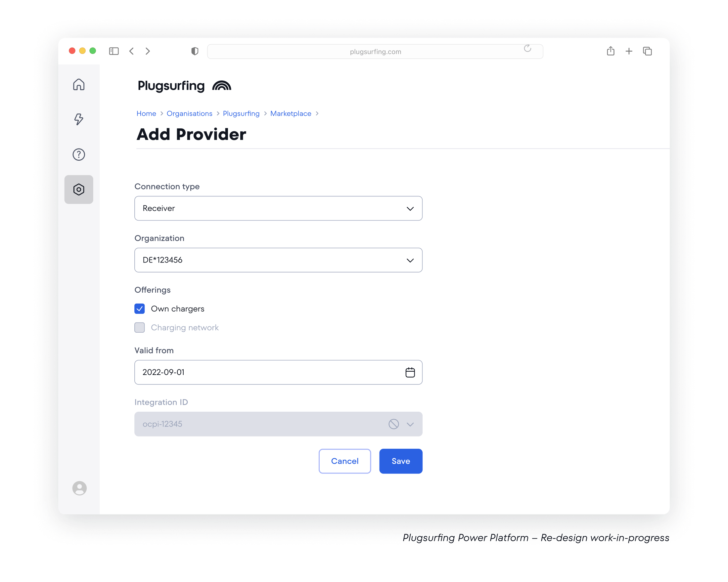728x582 pixels.
Task: Uncheck the Own chargers checkbox
Action: click(139, 309)
